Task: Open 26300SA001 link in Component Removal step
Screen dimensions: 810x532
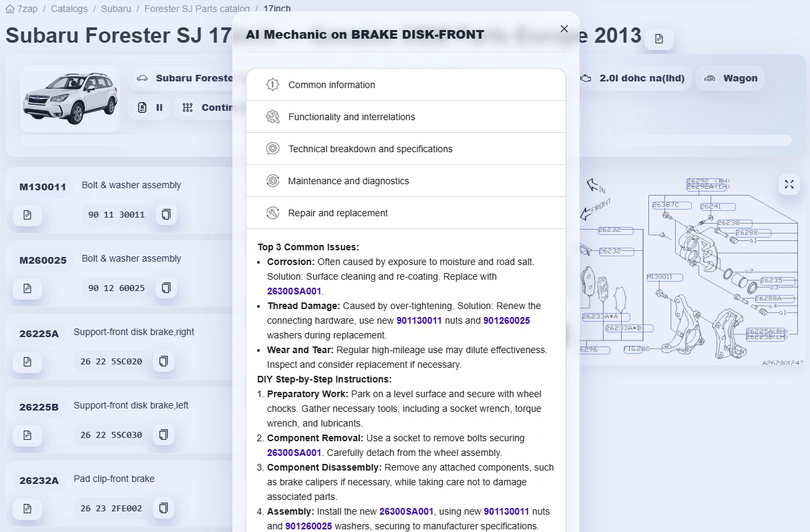Action: (294, 453)
